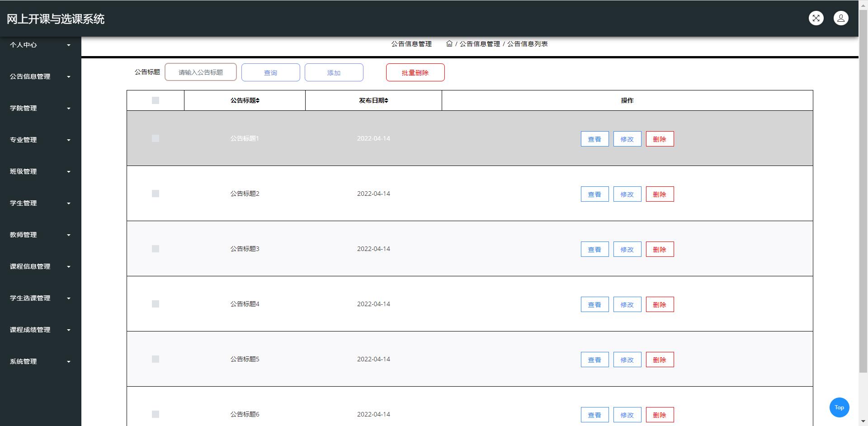Toggle the select-all checkbox in table header
Screen dimensions: 868x426
pyautogui.click(x=156, y=100)
